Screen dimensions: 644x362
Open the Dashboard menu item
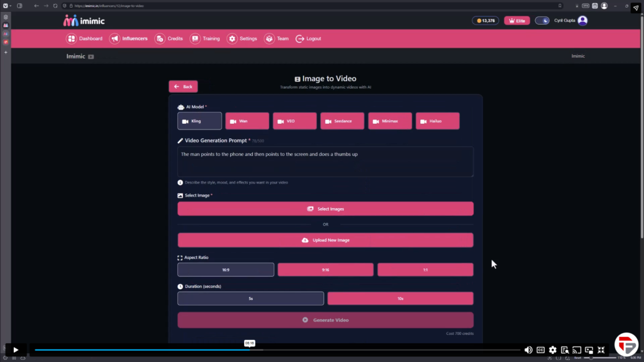[x=85, y=38]
